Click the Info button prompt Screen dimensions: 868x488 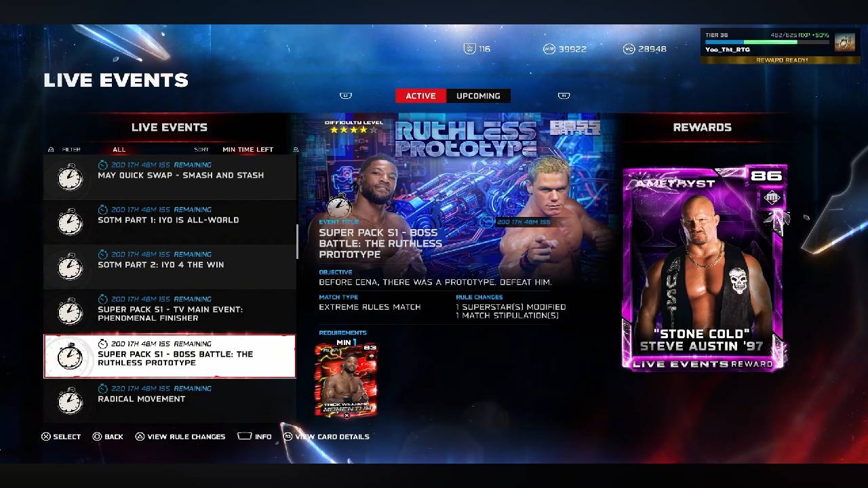[254, 436]
